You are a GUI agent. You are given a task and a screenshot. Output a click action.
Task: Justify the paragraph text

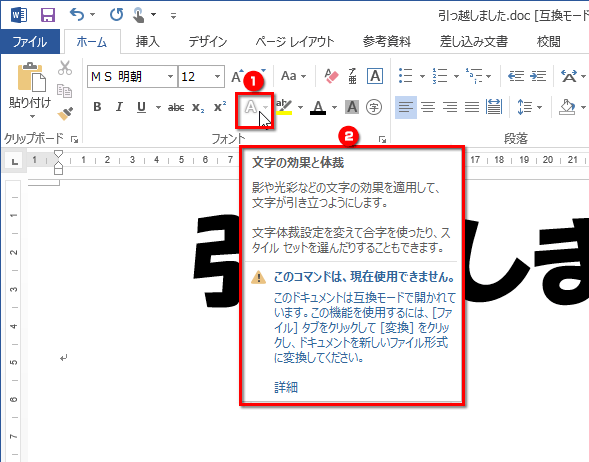click(472, 107)
